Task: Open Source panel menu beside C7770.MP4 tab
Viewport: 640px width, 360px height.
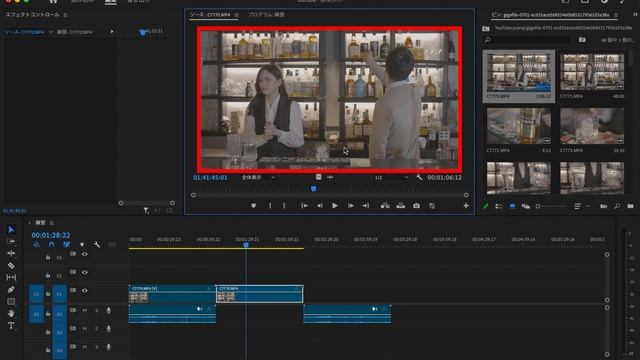Action: 236,15
